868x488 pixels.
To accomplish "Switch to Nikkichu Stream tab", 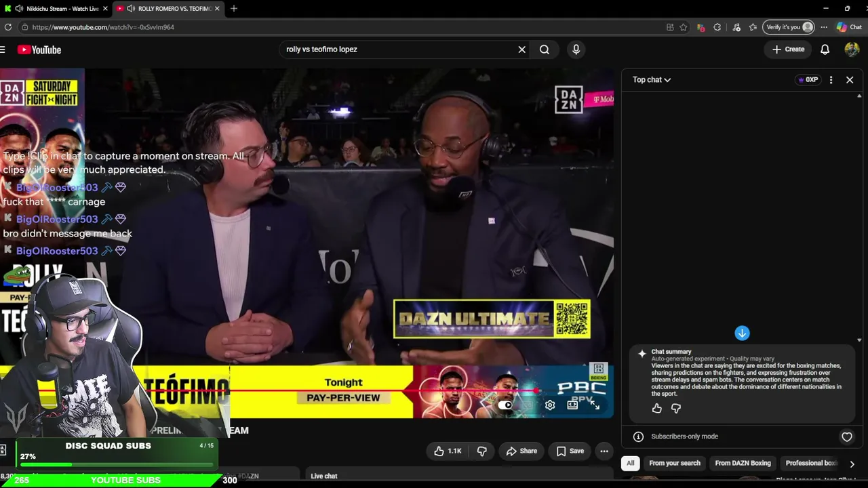I will tap(58, 9).
